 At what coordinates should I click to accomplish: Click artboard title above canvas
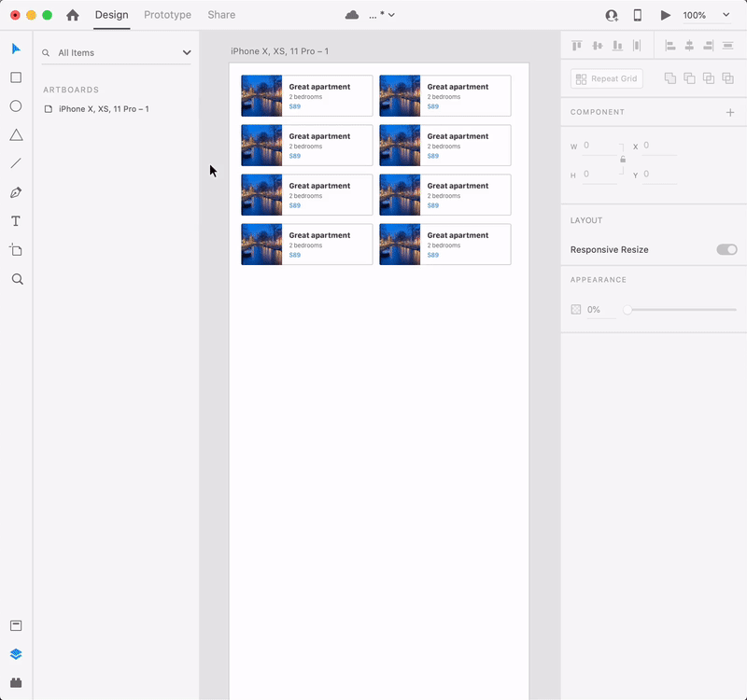[x=279, y=51]
